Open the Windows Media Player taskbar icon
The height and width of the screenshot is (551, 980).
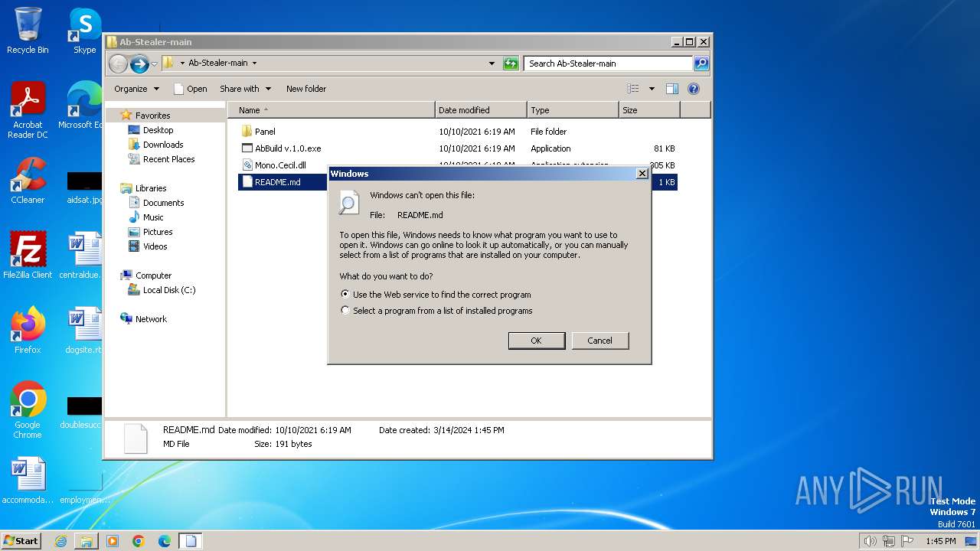(x=113, y=541)
